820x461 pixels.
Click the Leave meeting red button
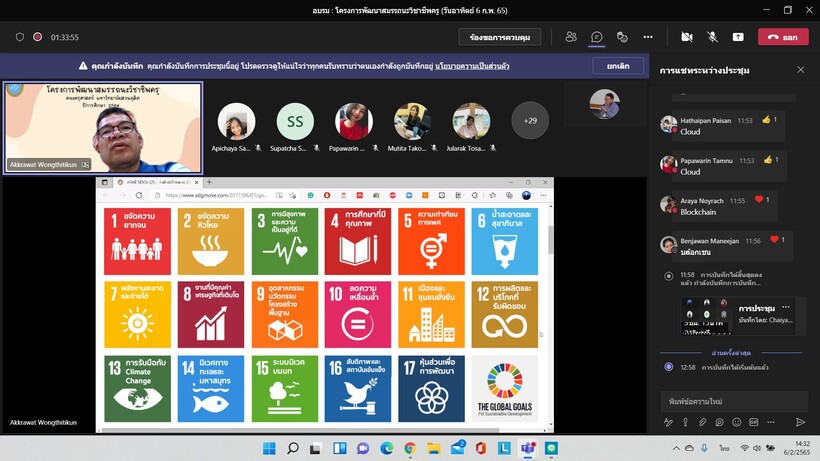click(x=783, y=37)
